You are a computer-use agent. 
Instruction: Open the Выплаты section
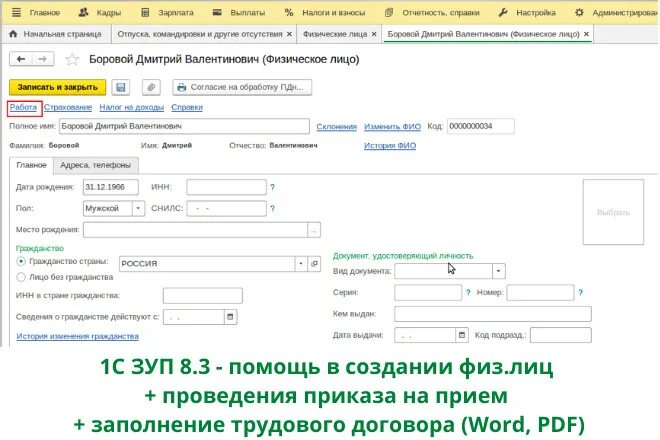(x=239, y=13)
